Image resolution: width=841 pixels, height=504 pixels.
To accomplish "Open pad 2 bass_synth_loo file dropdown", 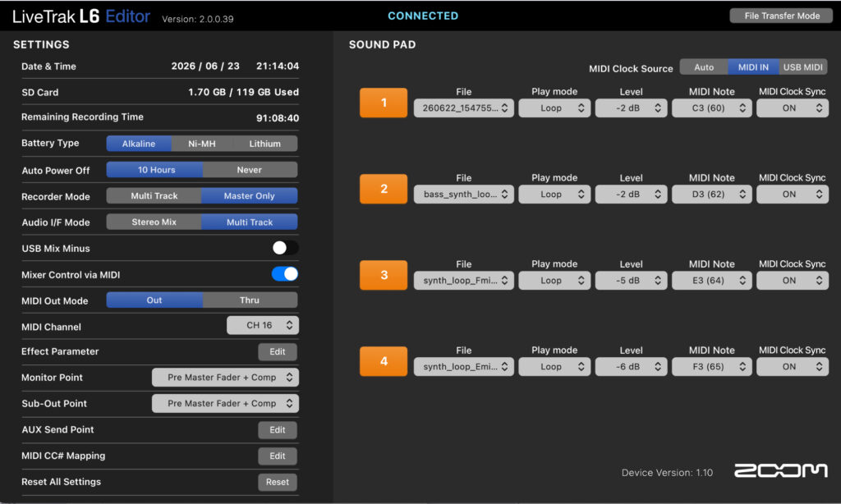I will coord(463,194).
